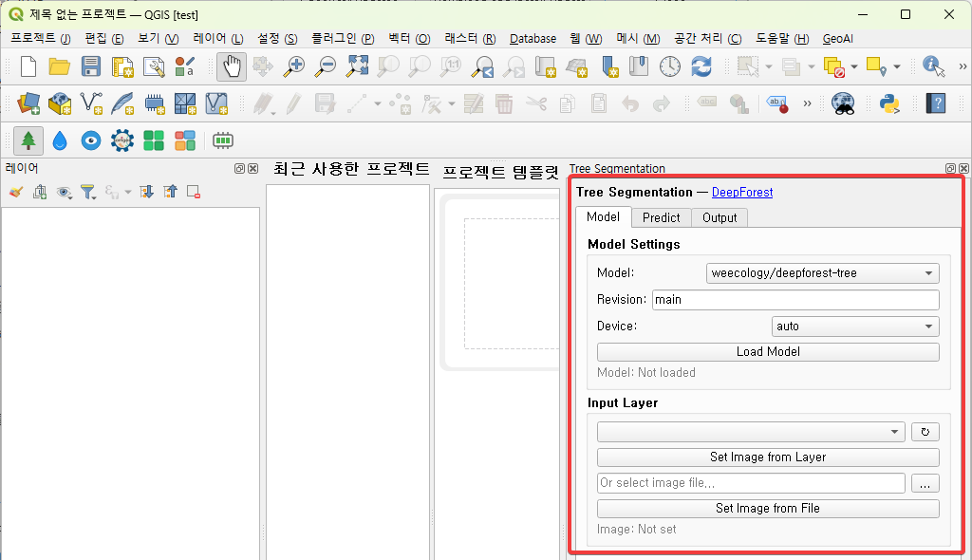This screenshot has width=972, height=560.
Task: Select the Identify Features tool
Action: (x=934, y=66)
